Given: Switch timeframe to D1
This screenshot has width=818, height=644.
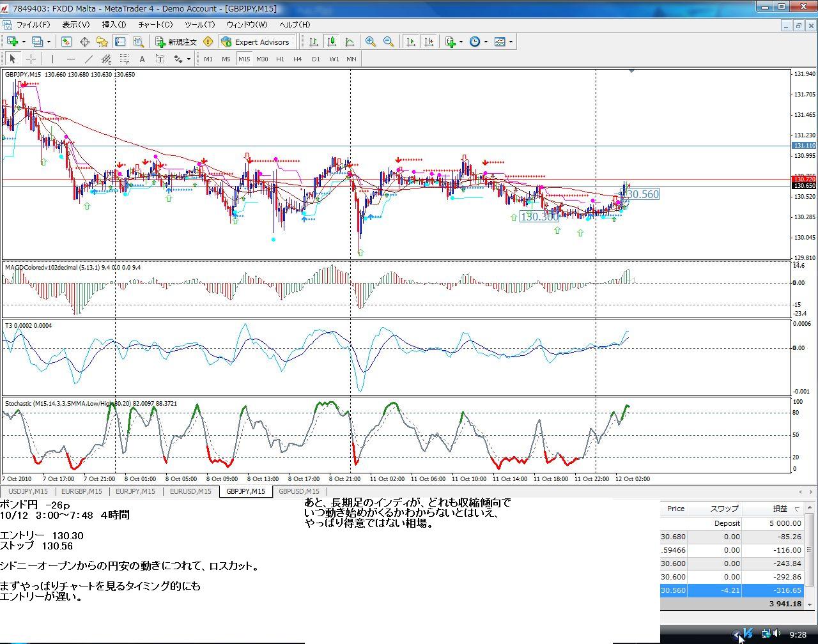Looking at the screenshot, I should (x=316, y=59).
